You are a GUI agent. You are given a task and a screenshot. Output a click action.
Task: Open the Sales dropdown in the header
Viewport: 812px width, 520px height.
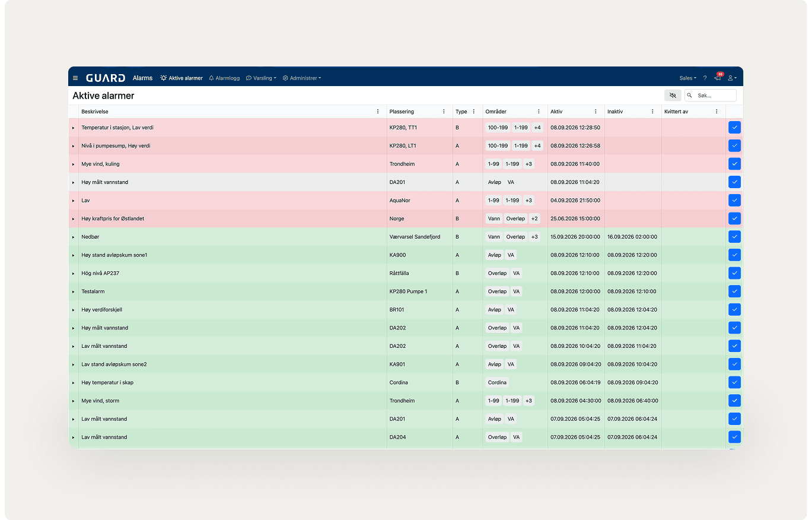[x=688, y=78]
